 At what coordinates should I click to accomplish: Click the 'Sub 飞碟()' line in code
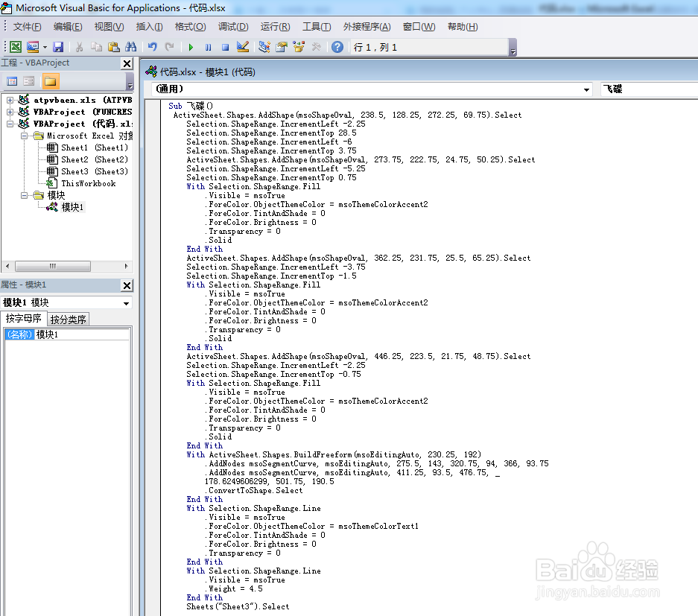[x=191, y=106]
